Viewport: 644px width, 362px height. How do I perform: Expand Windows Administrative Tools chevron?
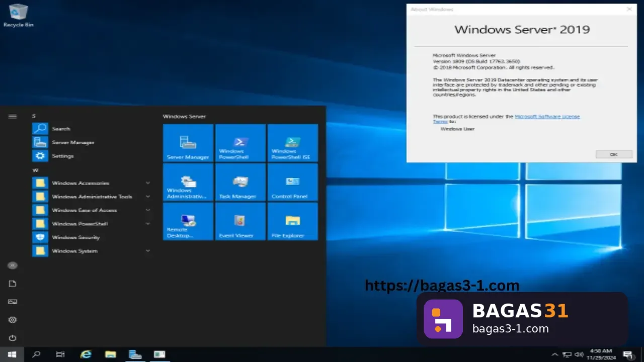point(148,197)
